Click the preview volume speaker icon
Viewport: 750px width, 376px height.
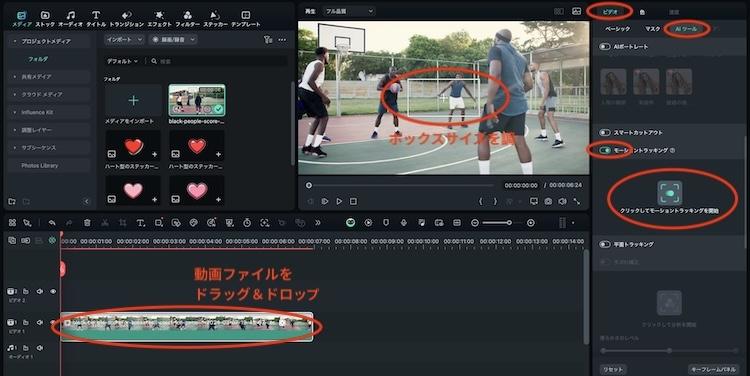pos(562,201)
